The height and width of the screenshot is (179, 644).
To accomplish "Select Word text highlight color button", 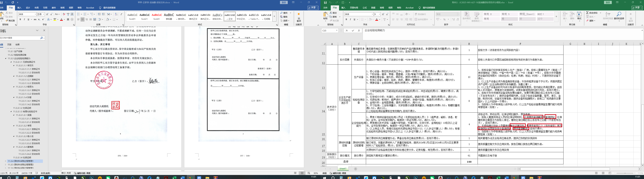I will coord(55,20).
